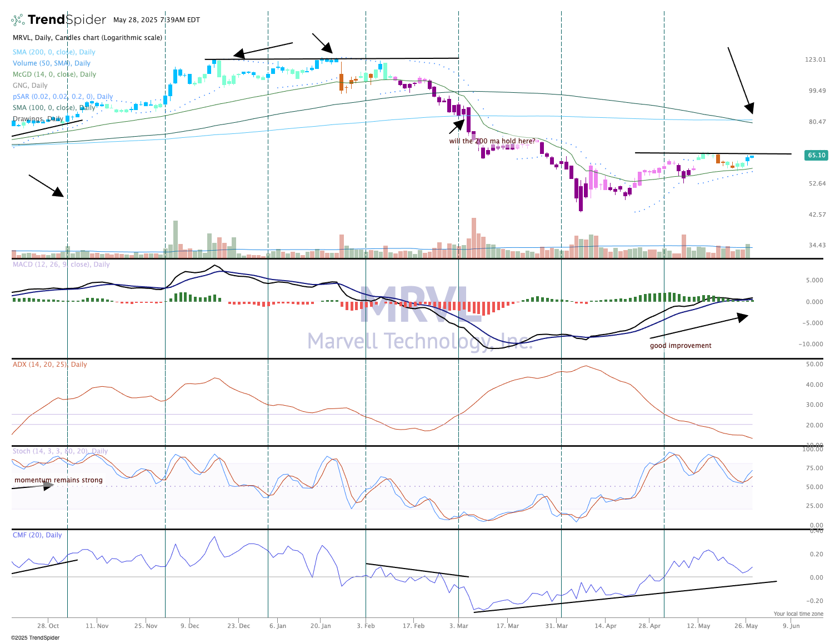
Task: Toggle the Volume (50, SMA) legend entry
Action: point(51,63)
